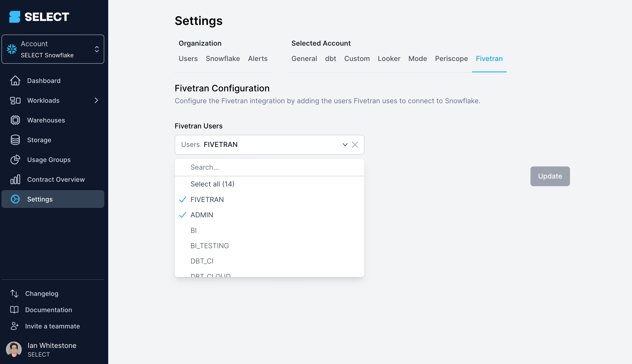This screenshot has height=364, width=632.
Task: Click the Dashboard home icon
Action: click(x=15, y=81)
